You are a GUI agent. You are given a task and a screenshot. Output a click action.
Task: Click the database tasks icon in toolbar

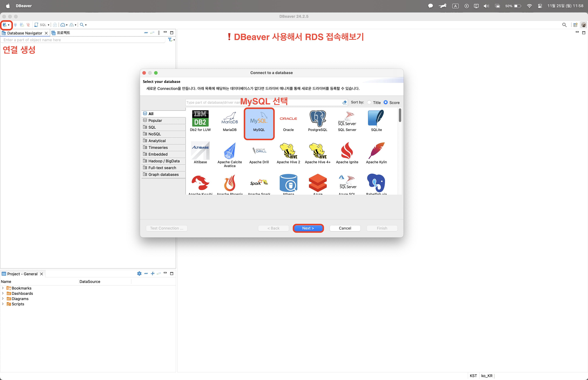click(71, 25)
